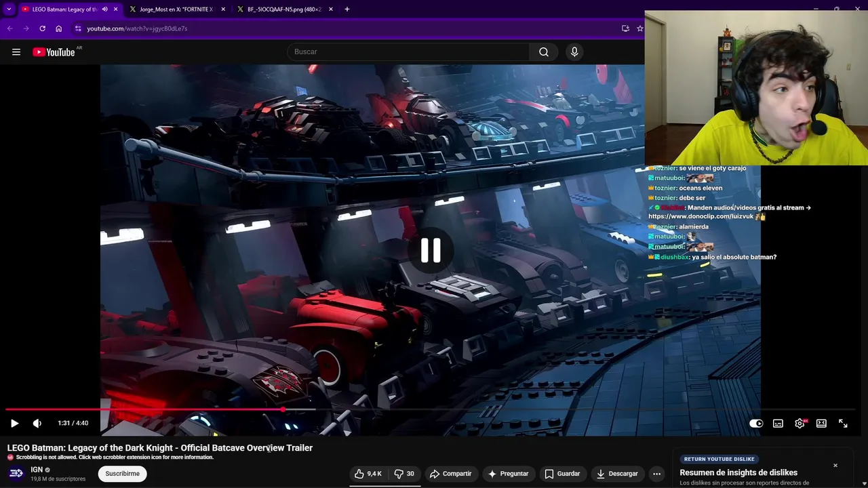
Task: Close the BF_-5IOCQAAF-N5.png tab
Action: 331,9
